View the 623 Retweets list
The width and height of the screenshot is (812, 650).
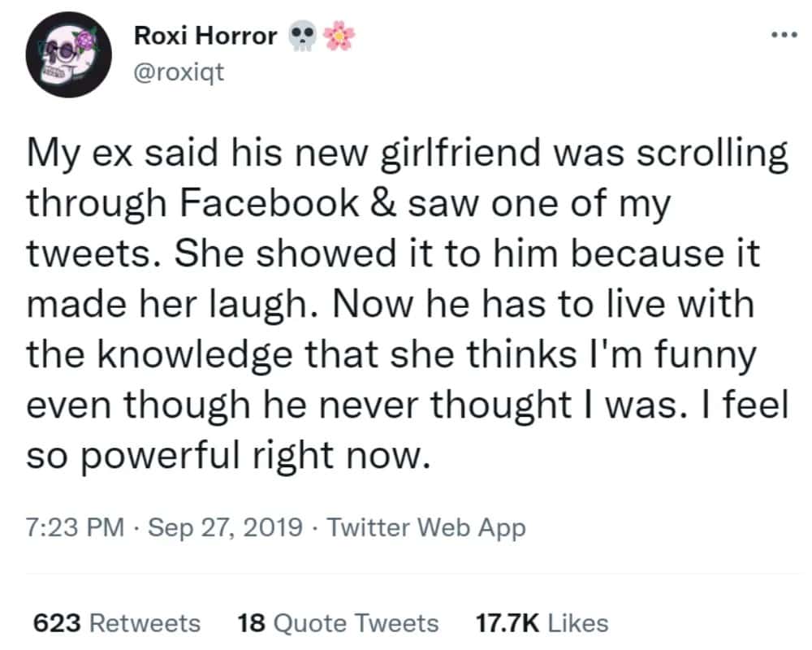[x=116, y=623]
